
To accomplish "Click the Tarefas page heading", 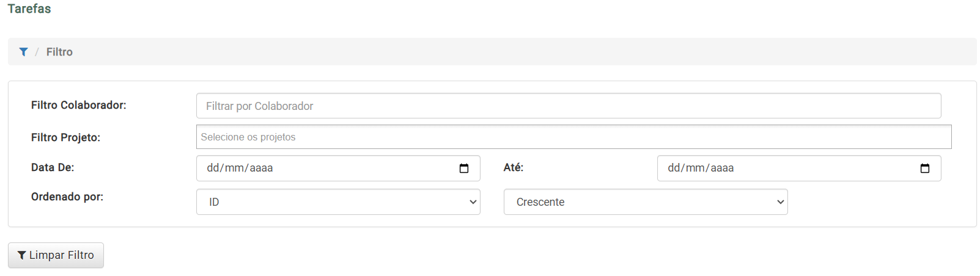I will click(29, 9).
